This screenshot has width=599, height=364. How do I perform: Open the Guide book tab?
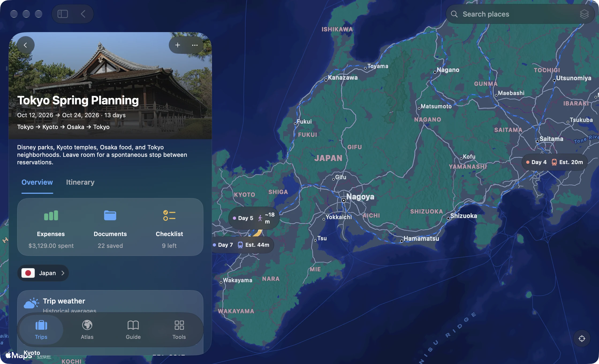tap(133, 330)
